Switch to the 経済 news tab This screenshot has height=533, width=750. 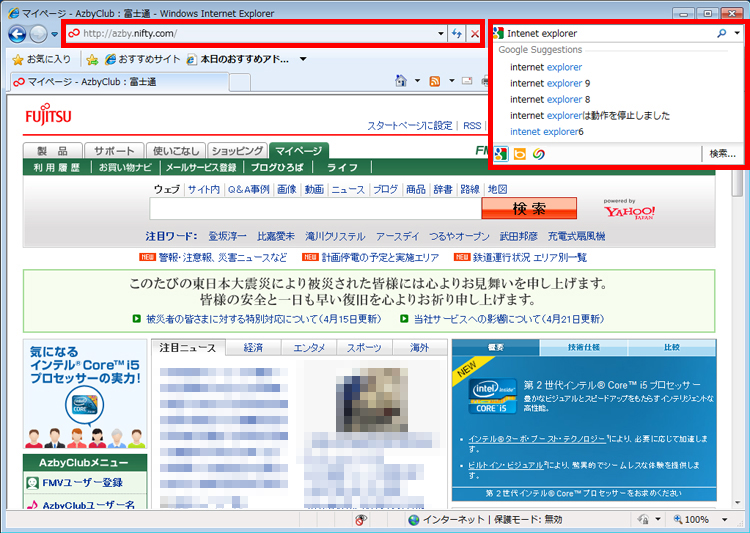253,348
